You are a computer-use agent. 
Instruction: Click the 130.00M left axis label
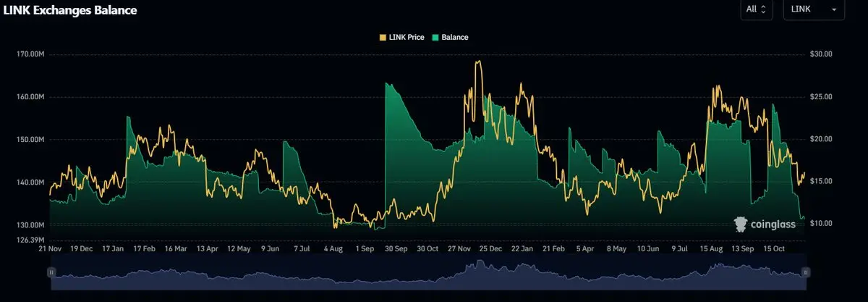[30, 225]
